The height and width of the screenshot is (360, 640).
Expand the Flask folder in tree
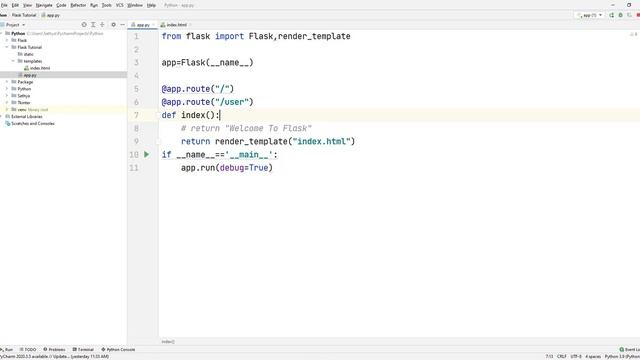pos(7,40)
